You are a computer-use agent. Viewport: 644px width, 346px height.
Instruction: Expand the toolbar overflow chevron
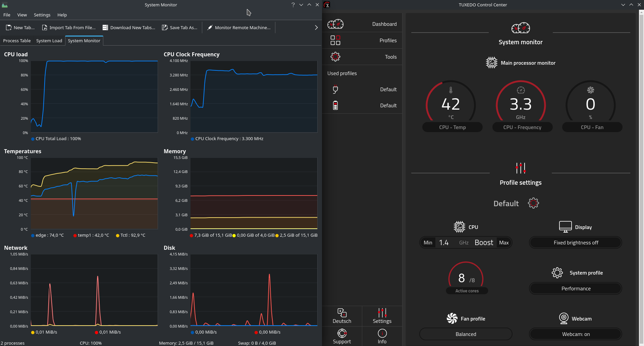pos(316,27)
